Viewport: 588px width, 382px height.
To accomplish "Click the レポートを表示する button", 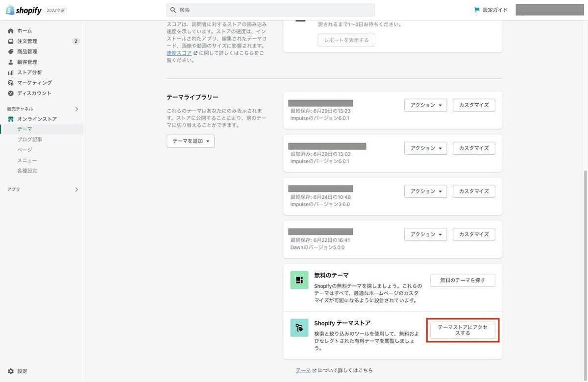I will (x=346, y=40).
